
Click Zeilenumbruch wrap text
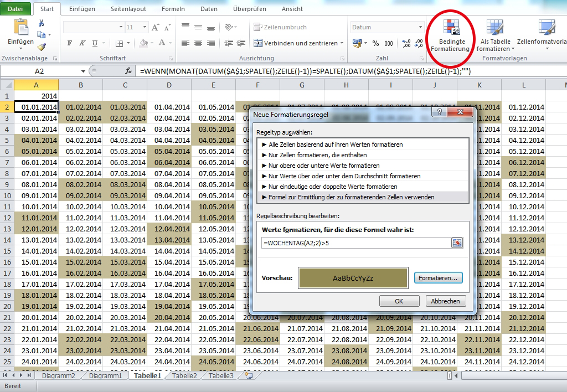pos(280,27)
